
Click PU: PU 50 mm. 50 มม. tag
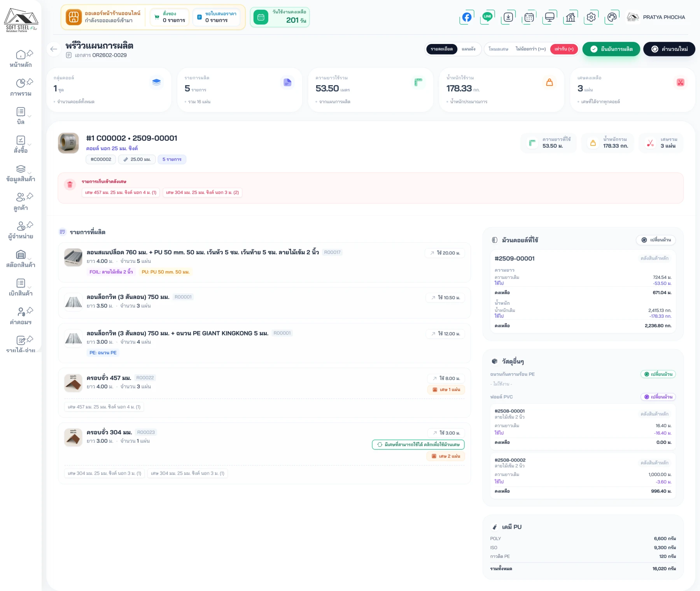[x=165, y=272]
